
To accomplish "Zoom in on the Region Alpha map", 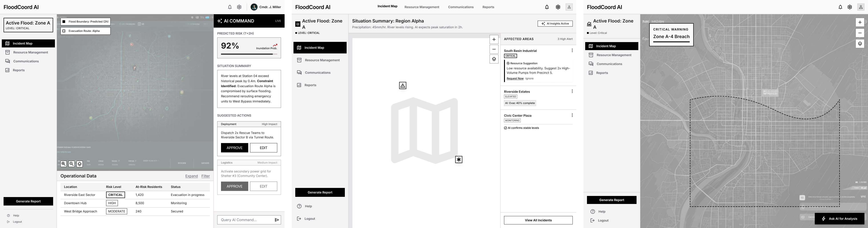I will point(494,39).
